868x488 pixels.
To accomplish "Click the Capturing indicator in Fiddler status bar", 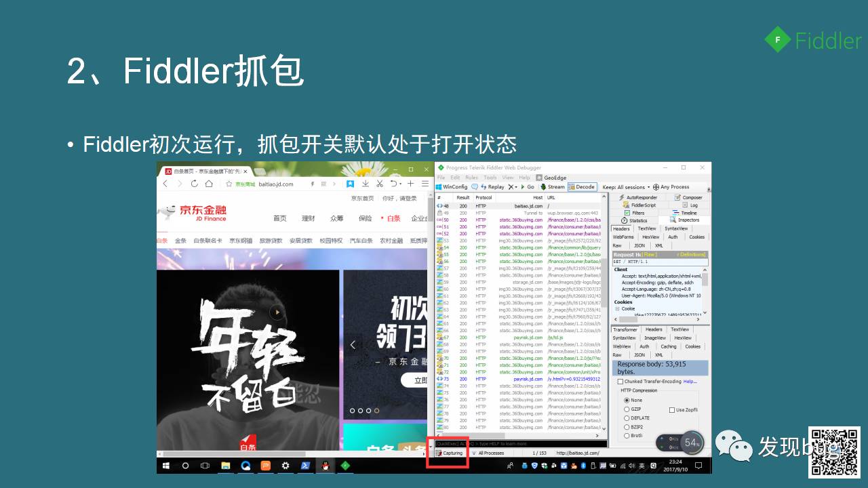I will coord(450,453).
